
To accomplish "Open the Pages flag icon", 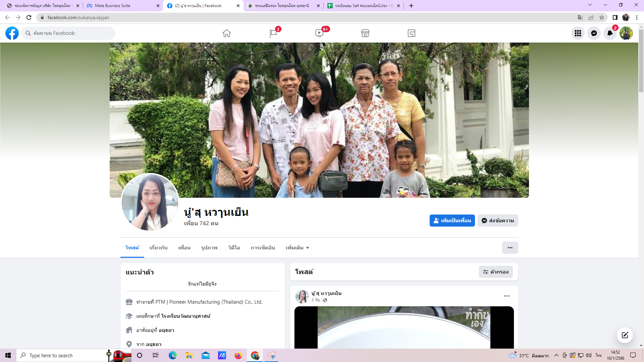I will pos(273,33).
